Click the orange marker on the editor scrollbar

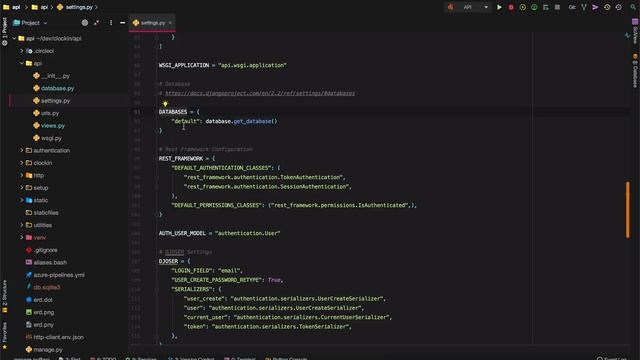[628, 209]
